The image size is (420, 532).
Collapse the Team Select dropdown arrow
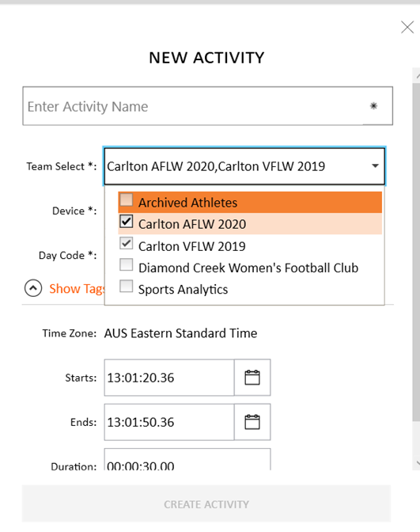tap(375, 166)
